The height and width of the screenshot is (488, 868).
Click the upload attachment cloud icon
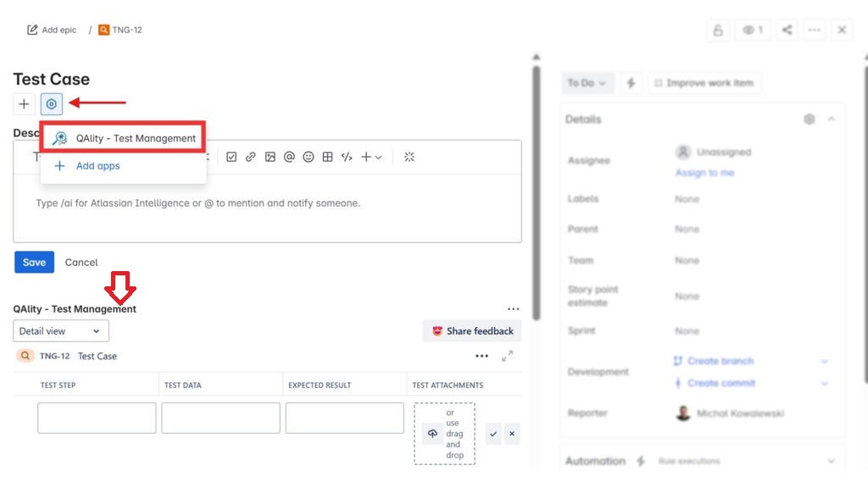(x=432, y=434)
